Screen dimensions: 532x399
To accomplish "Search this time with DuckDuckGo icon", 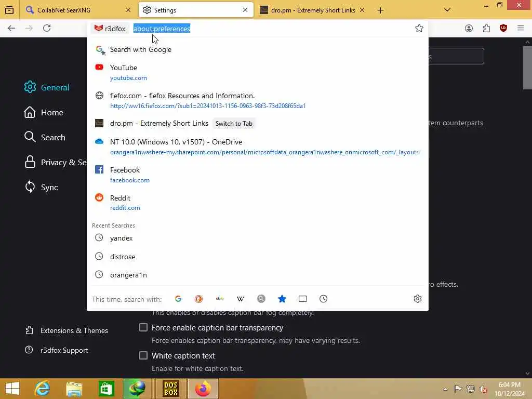I will click(x=199, y=299).
